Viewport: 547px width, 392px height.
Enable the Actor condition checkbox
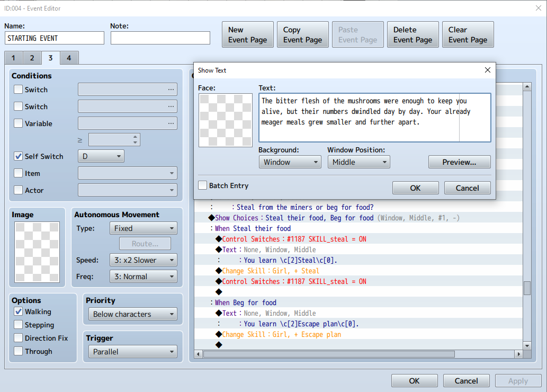(18, 190)
